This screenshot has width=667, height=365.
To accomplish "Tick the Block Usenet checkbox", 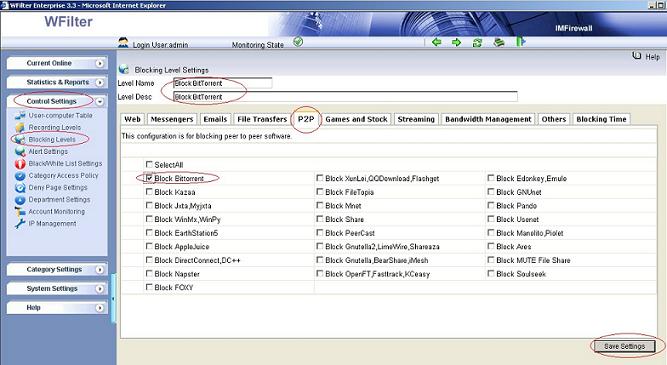I will [491, 219].
